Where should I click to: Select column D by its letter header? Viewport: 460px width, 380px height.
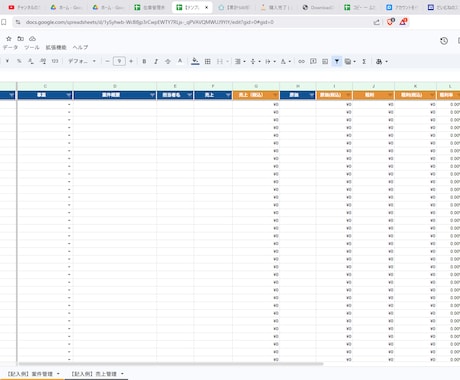115,86
